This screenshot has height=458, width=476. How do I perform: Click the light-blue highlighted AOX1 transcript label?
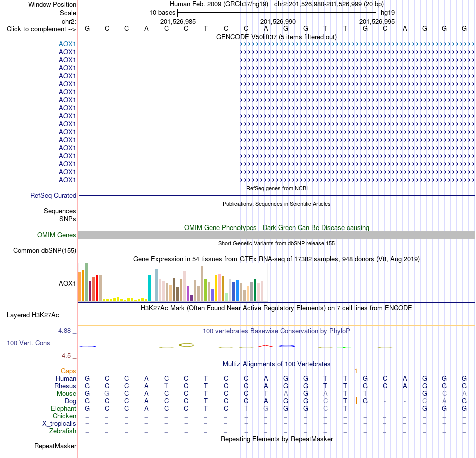coord(67,44)
